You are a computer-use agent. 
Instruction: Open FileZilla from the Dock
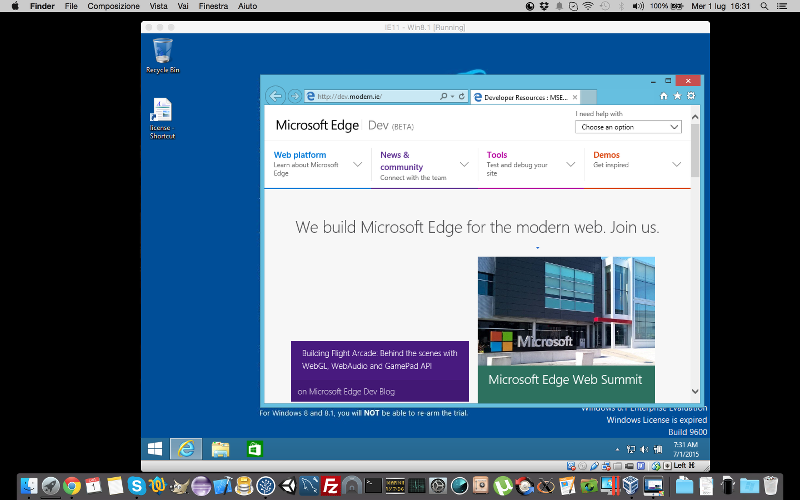pos(331,486)
